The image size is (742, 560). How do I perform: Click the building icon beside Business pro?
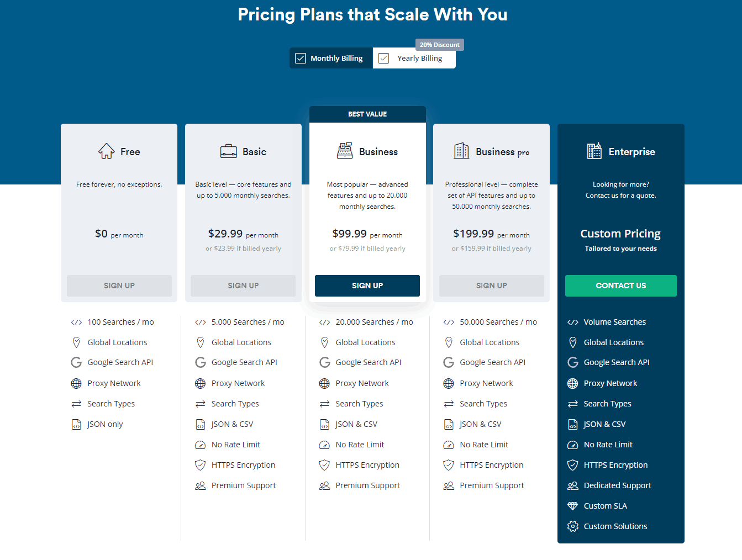coord(461,151)
